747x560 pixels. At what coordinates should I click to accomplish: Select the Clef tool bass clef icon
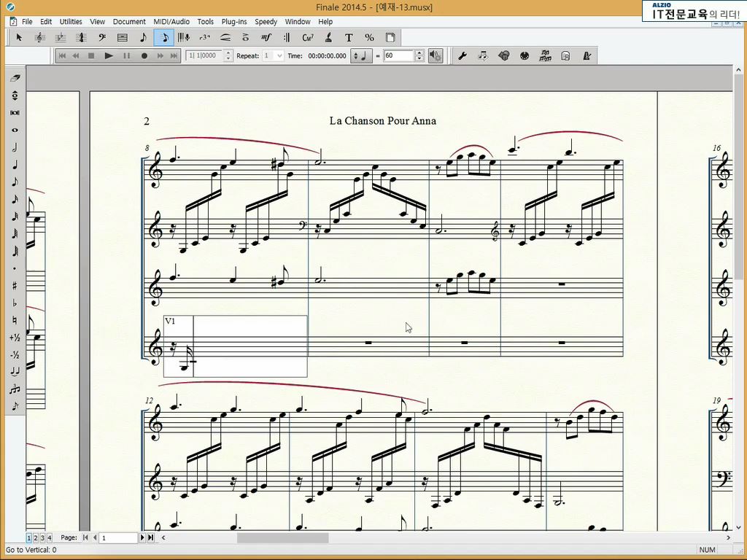[102, 37]
